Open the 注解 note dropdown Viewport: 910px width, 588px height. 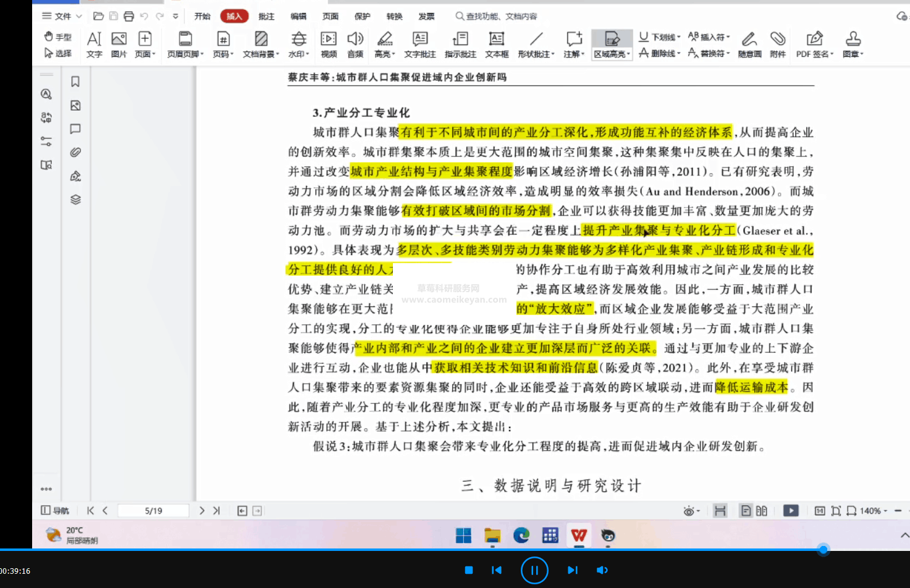click(574, 45)
